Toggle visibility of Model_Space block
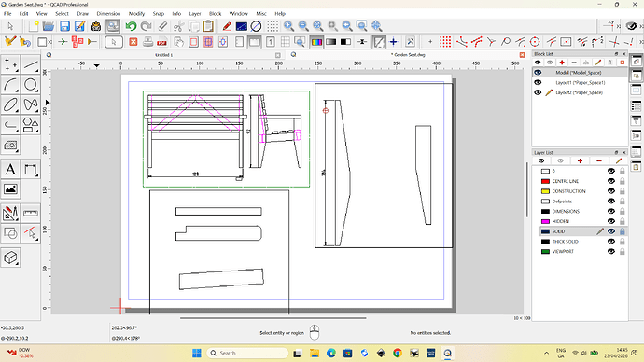The image size is (644, 362). [x=538, y=72]
